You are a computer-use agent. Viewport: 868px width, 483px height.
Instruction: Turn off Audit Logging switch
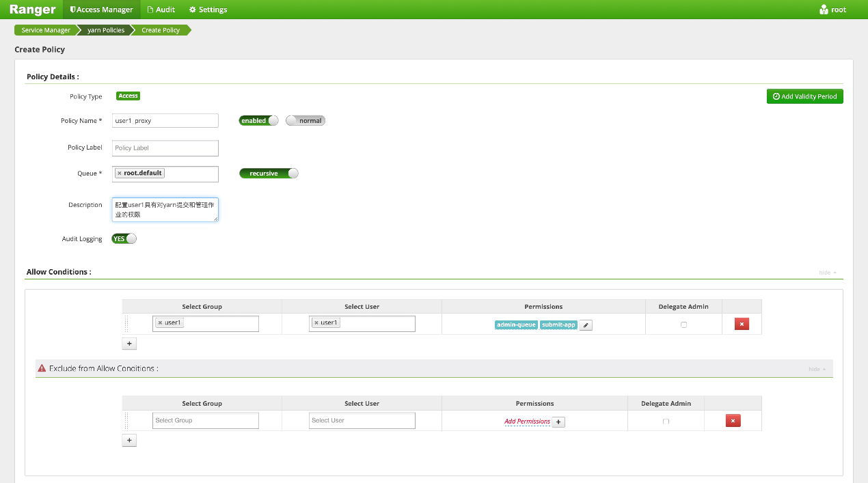(124, 239)
